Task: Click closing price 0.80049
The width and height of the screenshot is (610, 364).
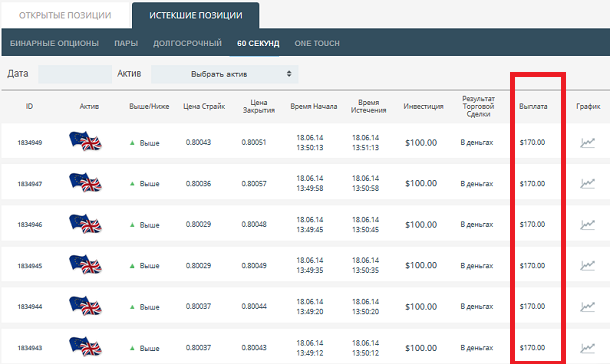Action: pyautogui.click(x=254, y=265)
